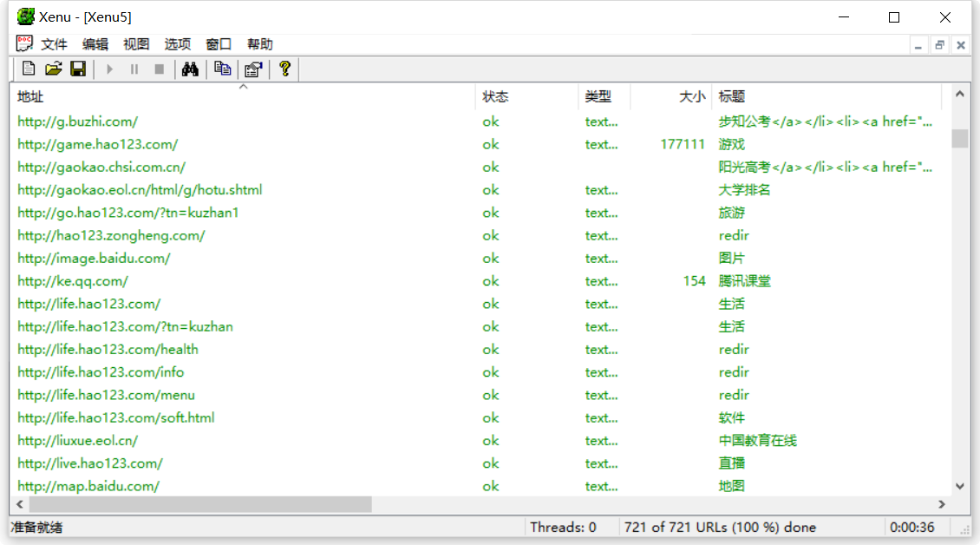
Task: Click the vertical scrollbar down arrow
Action: point(959,487)
